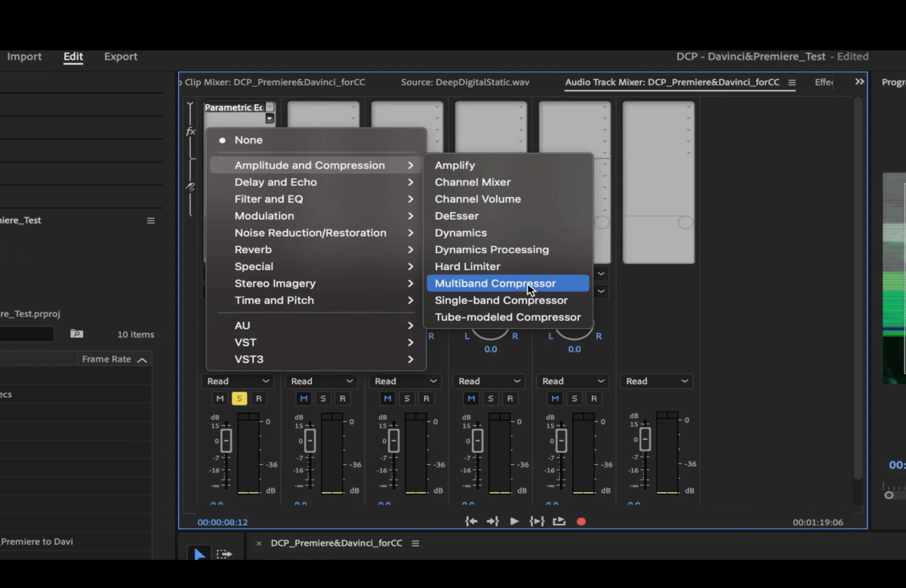
Task: Open the fourth track's Read automation dropdown
Action: [488, 381]
